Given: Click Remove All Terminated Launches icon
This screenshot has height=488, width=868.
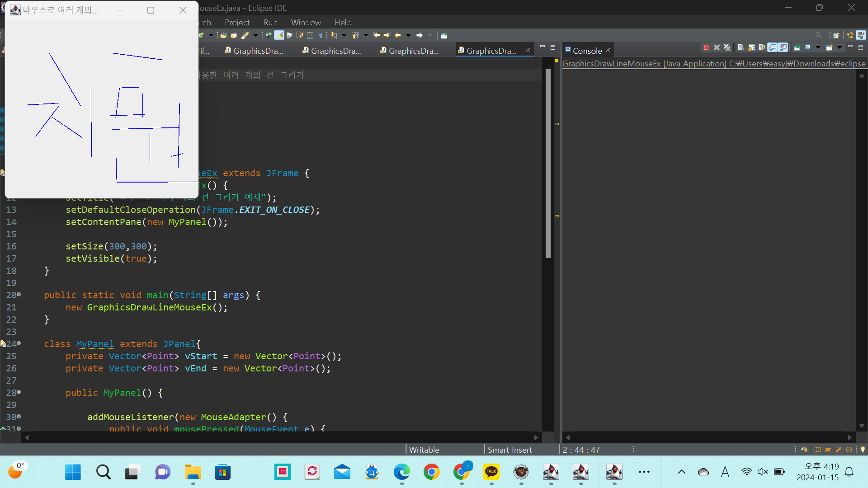Looking at the screenshot, I should point(727,47).
